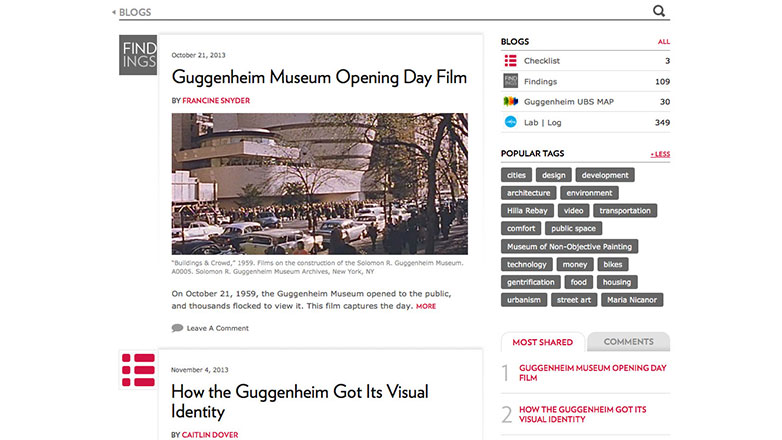Image resolution: width=782 pixels, height=440 pixels.
Task: Click the Lab | Log count 349
Action: [662, 122]
